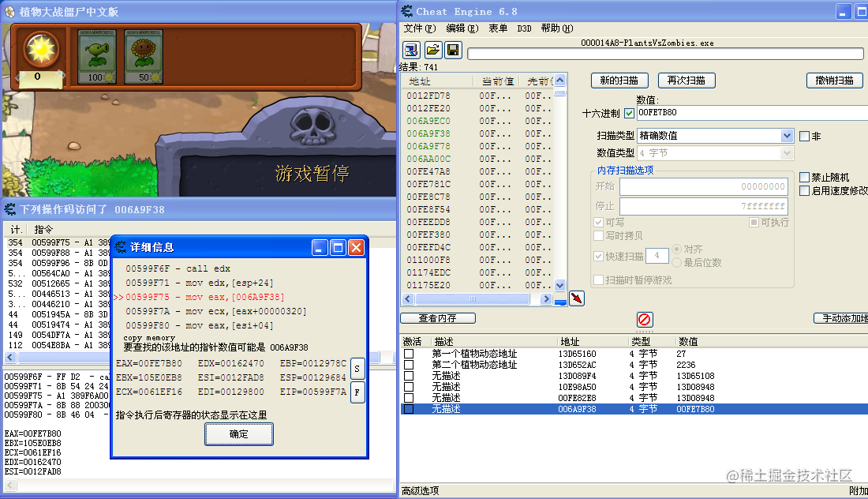Select the opcode row 00564CA0

click(58, 273)
